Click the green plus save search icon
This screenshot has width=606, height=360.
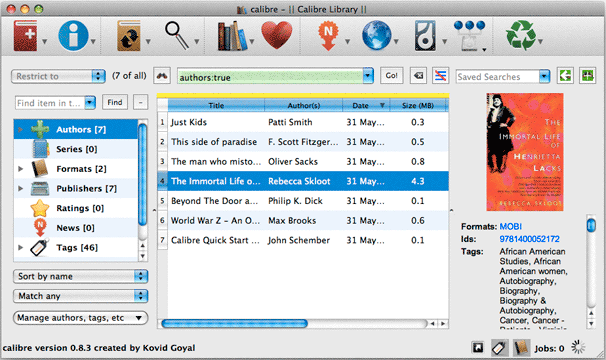coord(587,76)
